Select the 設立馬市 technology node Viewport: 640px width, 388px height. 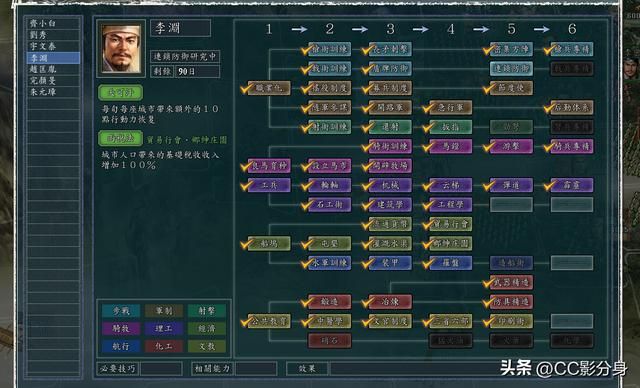click(330, 166)
